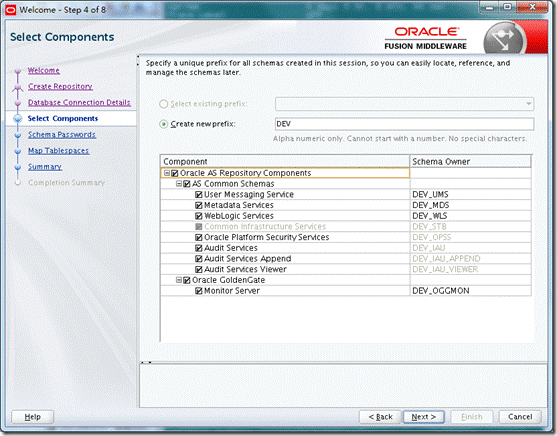Image resolution: width=557 pixels, height=436 pixels.
Task: Collapse the Oracle GoldenGate tree node
Action: pyautogui.click(x=179, y=280)
